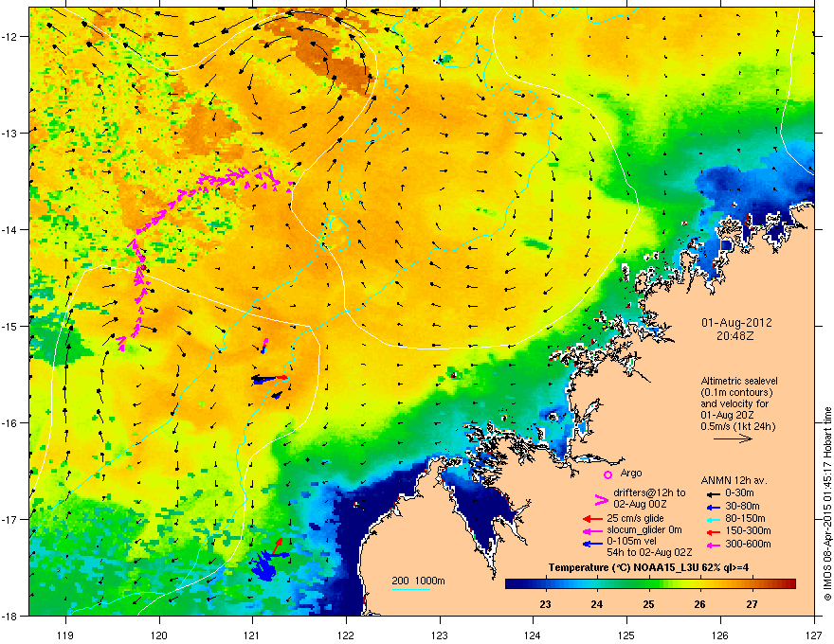This screenshot has height=644, width=834.
Task: Click the longitude axis label 123
Action: [440, 635]
